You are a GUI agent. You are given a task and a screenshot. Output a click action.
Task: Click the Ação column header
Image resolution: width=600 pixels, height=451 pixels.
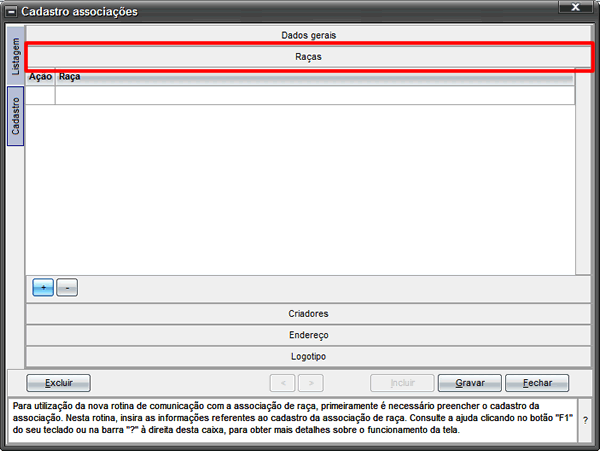click(x=41, y=77)
